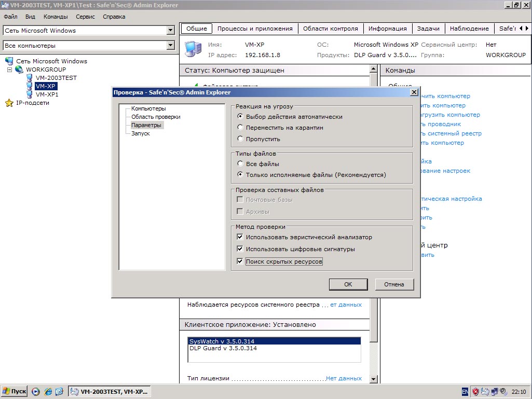Choose Все файлы file type

(240, 163)
